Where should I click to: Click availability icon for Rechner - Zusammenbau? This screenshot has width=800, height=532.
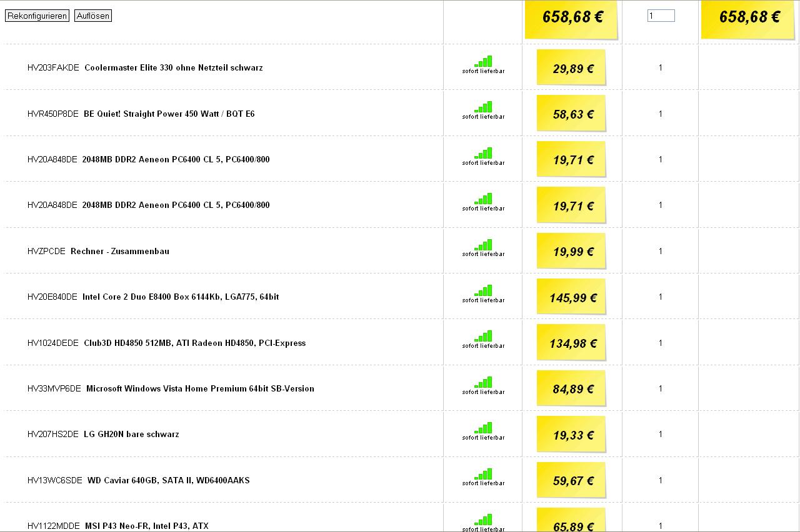(x=483, y=248)
